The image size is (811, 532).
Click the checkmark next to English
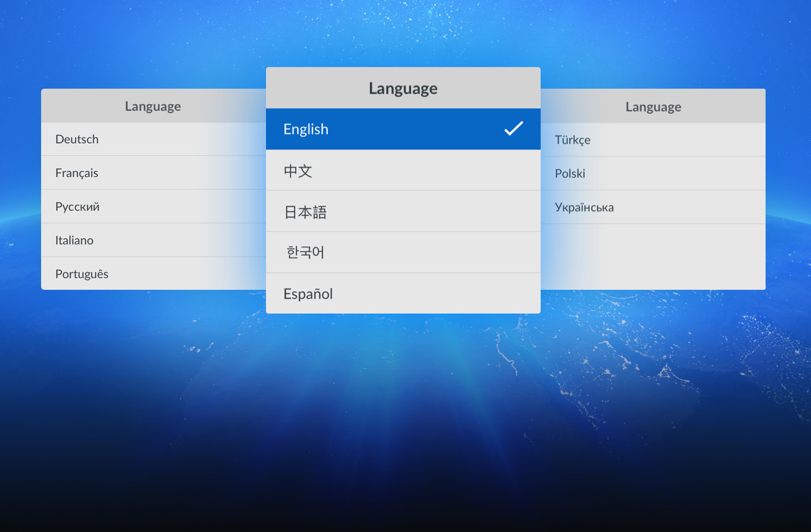point(513,129)
